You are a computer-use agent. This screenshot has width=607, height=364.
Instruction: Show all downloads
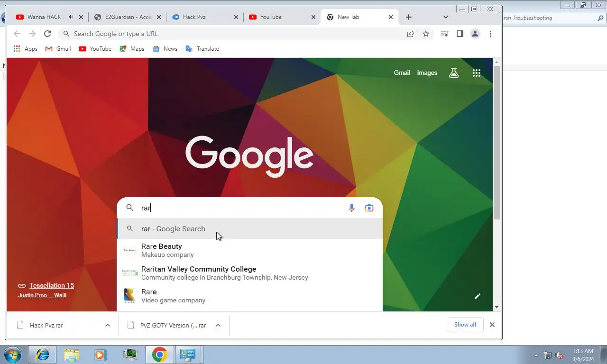tap(465, 325)
